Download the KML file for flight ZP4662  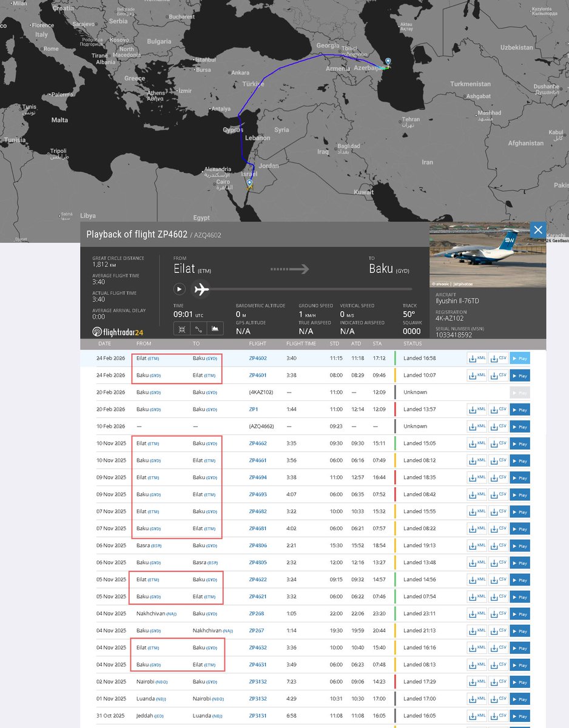477,443
